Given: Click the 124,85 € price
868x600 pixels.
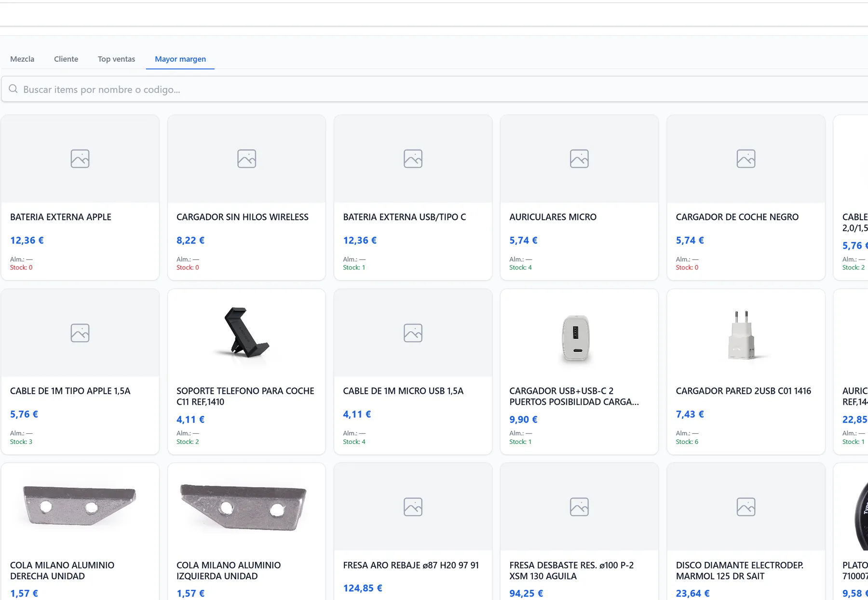Looking at the screenshot, I should (363, 588).
